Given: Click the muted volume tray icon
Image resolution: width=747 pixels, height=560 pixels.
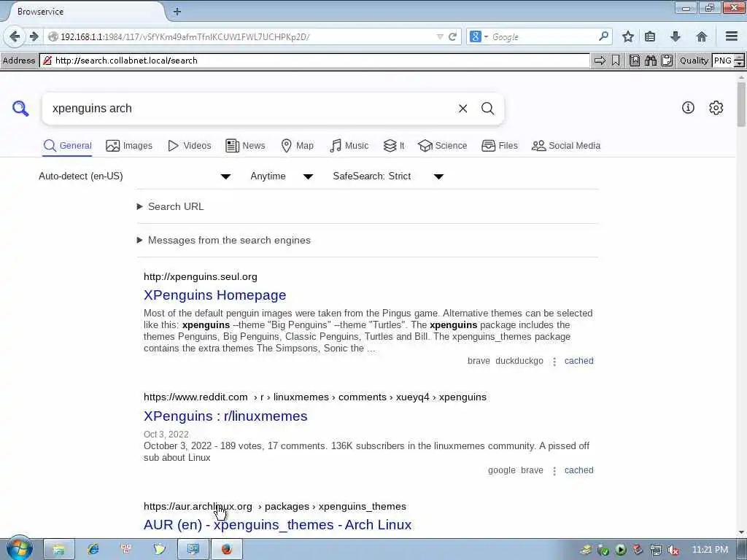Looking at the screenshot, I should tap(673, 550).
